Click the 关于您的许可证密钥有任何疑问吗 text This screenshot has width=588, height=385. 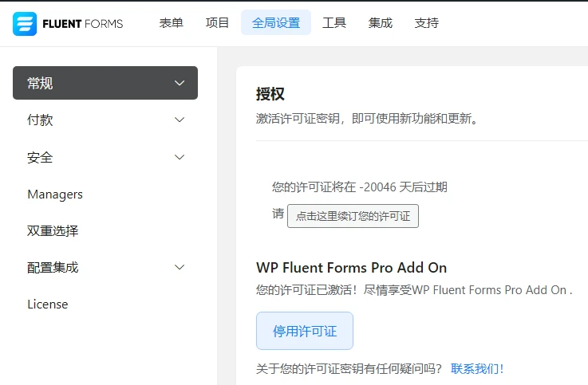[x=349, y=369]
